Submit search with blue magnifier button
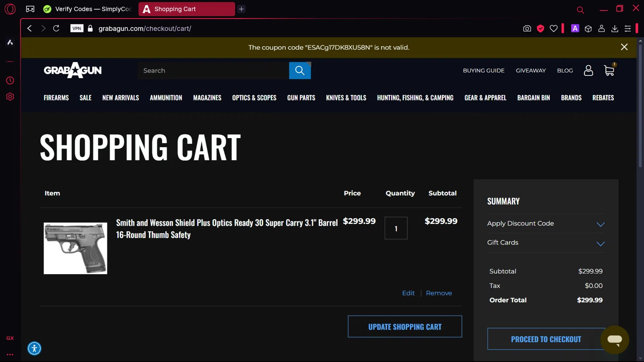 pos(300,70)
